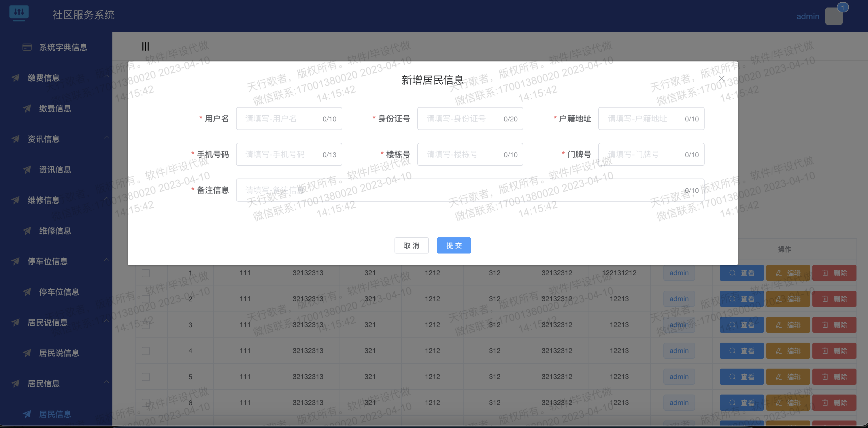Check the checkbox in row 4
Screen dimensions: 868x428
[146, 351]
